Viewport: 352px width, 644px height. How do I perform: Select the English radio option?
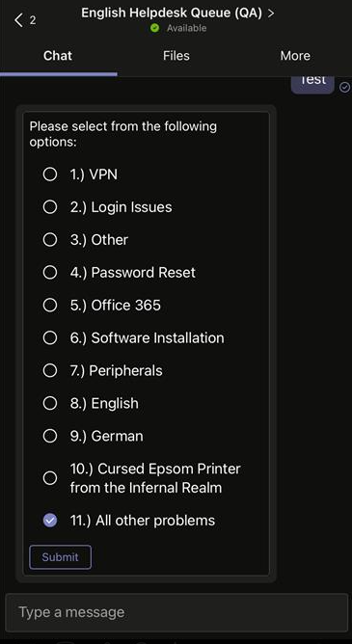[50, 403]
